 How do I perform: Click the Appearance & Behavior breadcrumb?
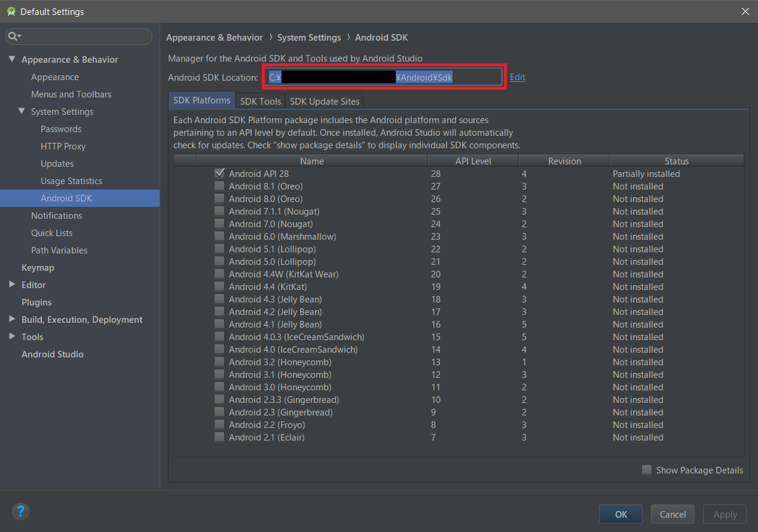tap(215, 37)
